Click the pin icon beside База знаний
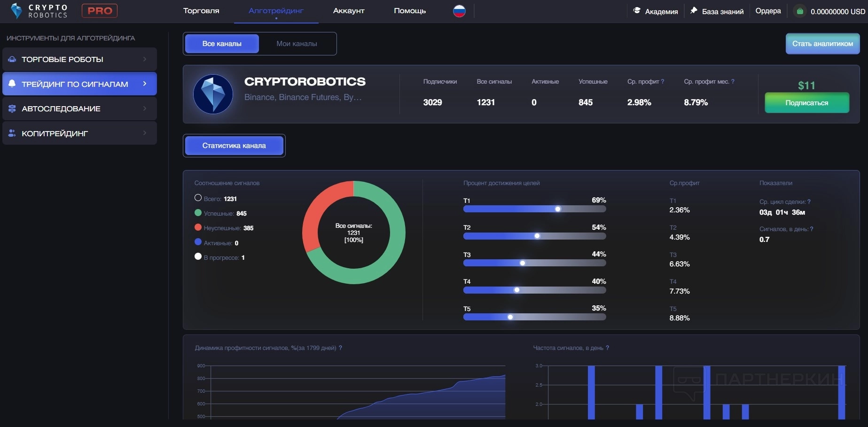The height and width of the screenshot is (427, 868). (x=694, y=10)
